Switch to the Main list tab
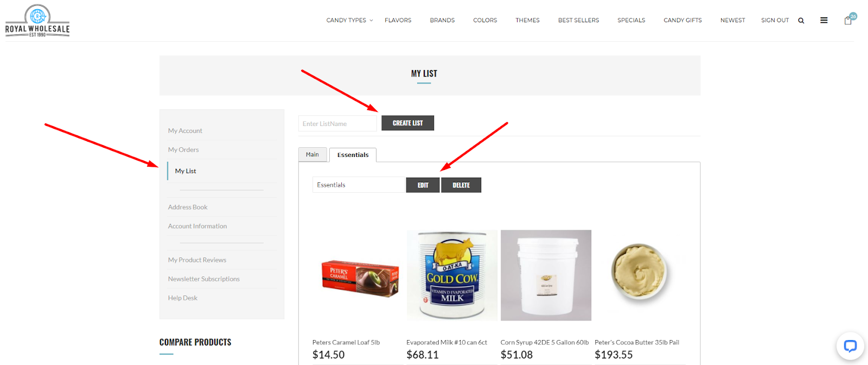Image resolution: width=868 pixels, height=365 pixels. pos(312,154)
